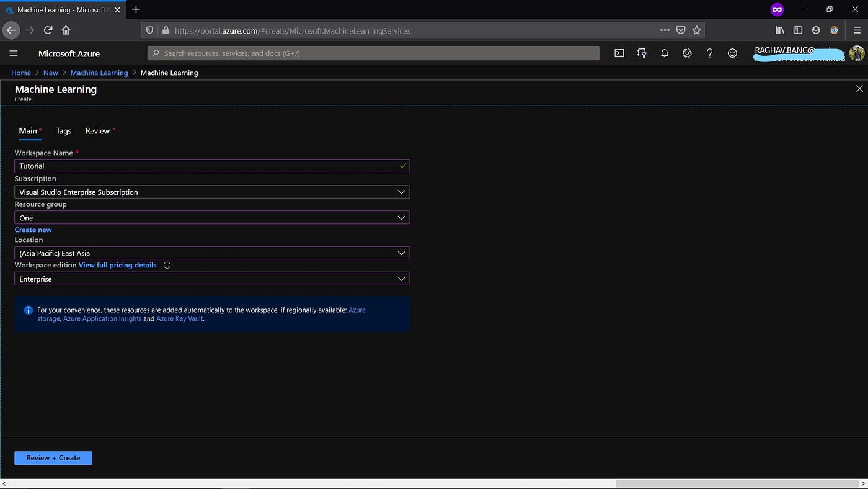Open the Azure Application Insights link
This screenshot has height=489, width=868.
tap(102, 318)
